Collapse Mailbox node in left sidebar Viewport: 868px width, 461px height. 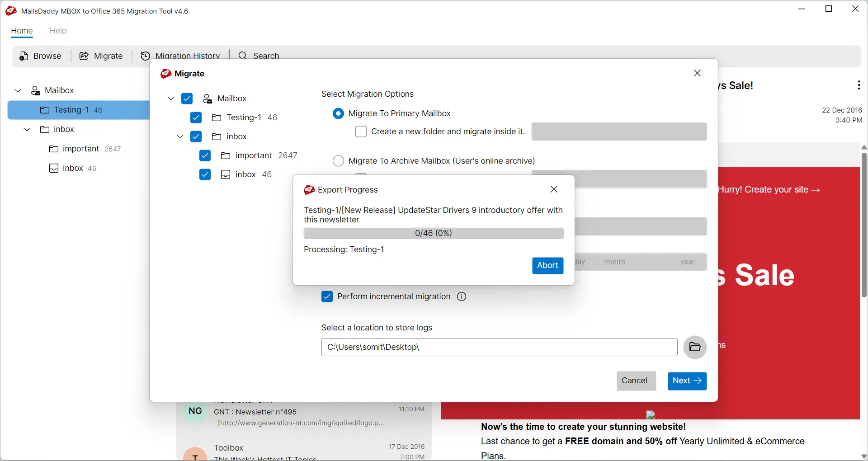click(18, 90)
